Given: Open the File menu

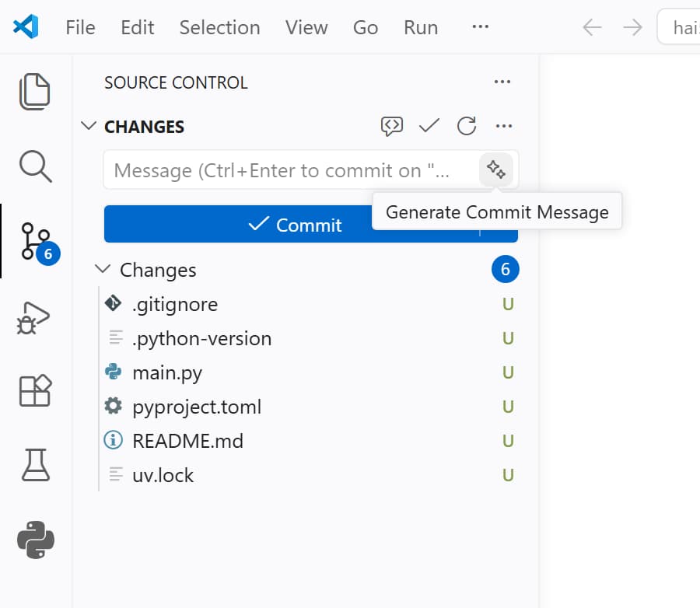Looking at the screenshot, I should click(x=80, y=27).
